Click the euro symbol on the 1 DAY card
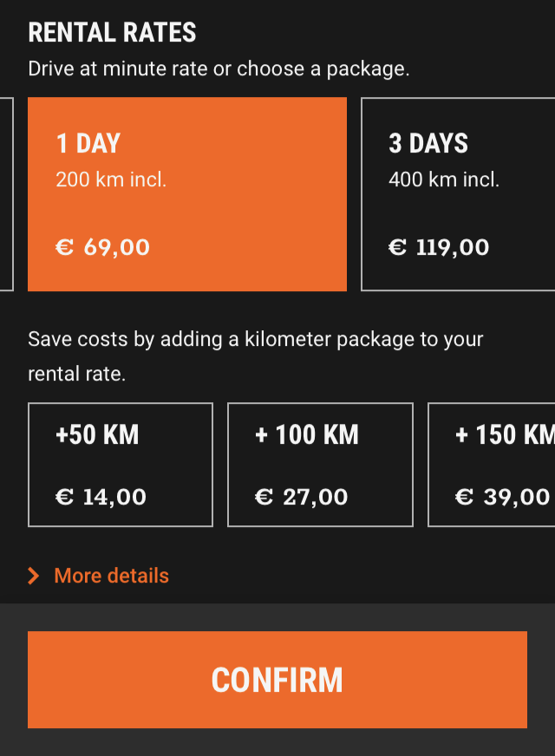 pyautogui.click(x=64, y=248)
